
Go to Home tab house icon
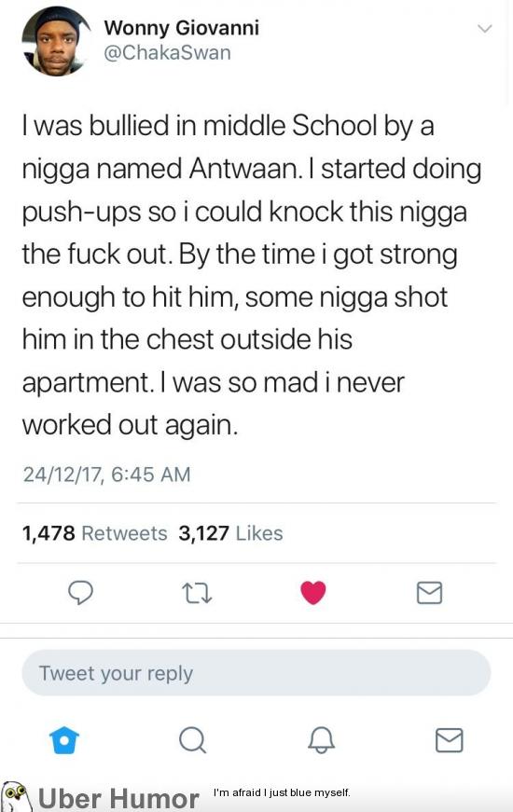(x=64, y=740)
